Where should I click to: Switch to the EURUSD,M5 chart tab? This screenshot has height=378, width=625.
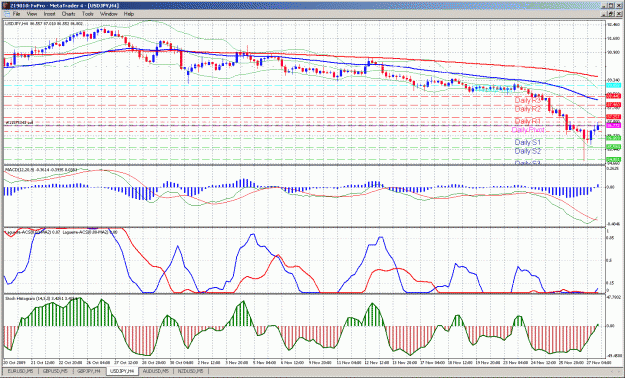tap(21, 371)
